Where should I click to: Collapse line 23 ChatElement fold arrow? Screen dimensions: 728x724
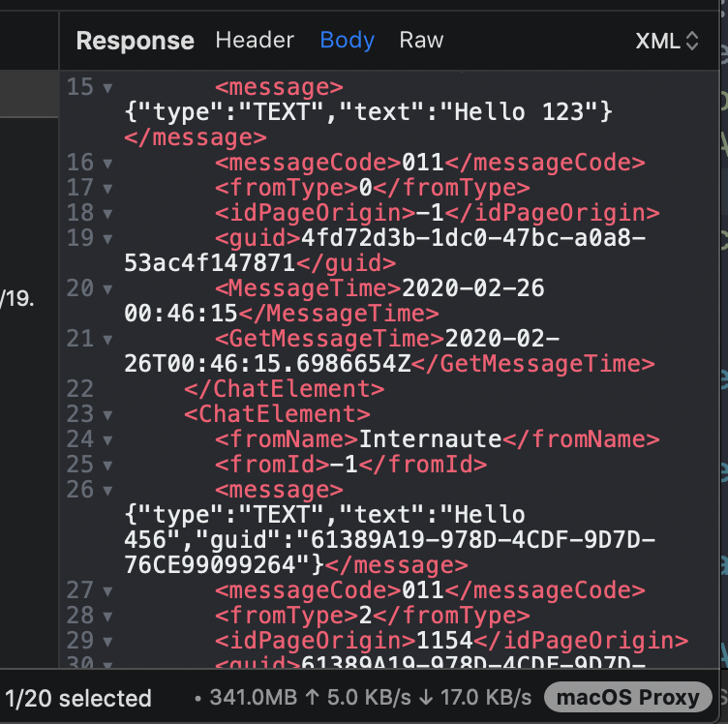(107, 415)
